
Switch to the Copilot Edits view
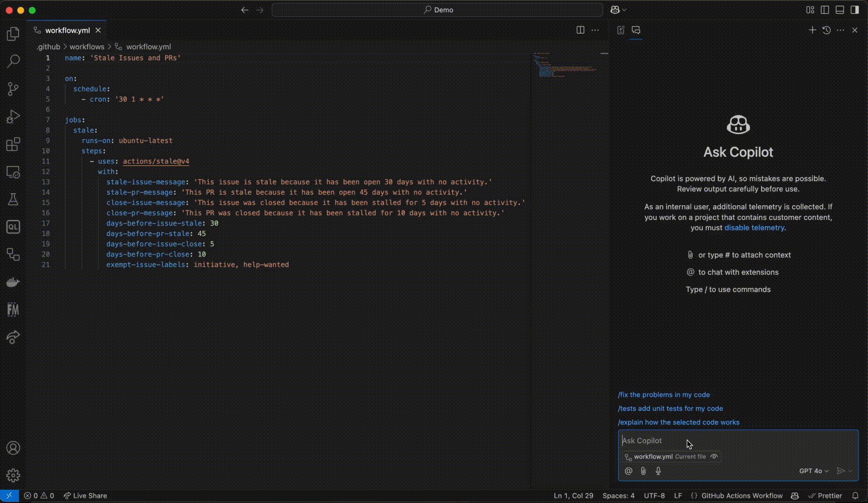[x=621, y=30]
